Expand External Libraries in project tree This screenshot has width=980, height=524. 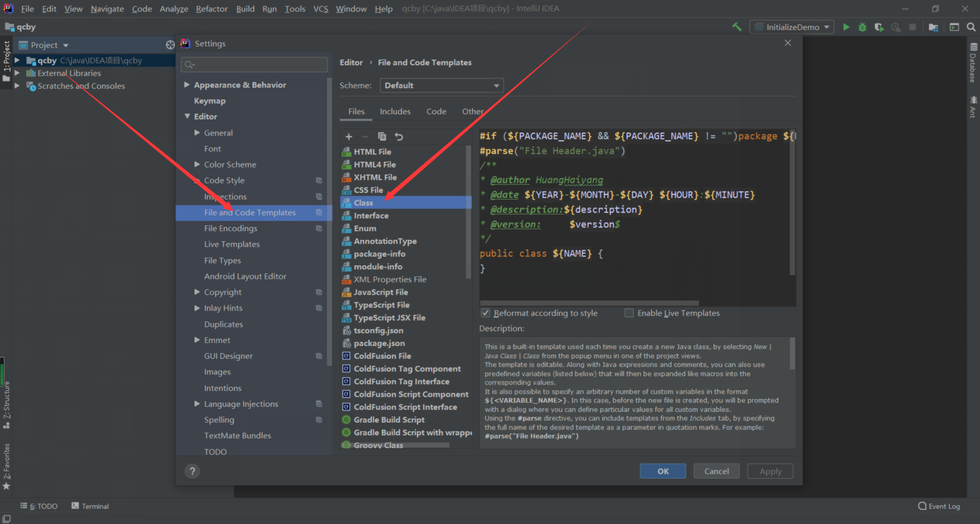[x=18, y=73]
